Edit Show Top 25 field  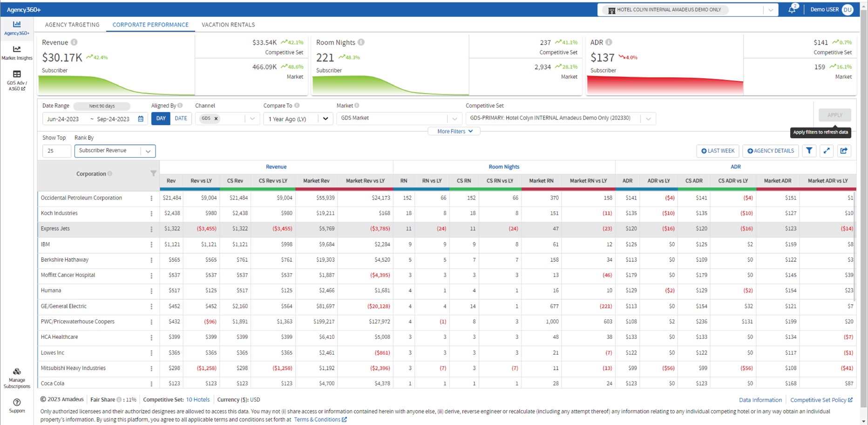pyautogui.click(x=57, y=151)
